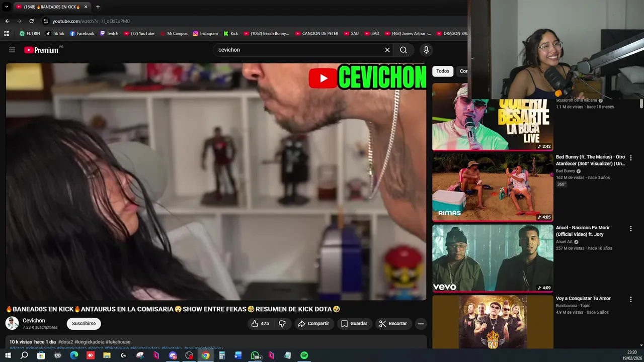Open Cevichon channel name link
The width and height of the screenshot is (644, 362).
pyautogui.click(x=34, y=321)
